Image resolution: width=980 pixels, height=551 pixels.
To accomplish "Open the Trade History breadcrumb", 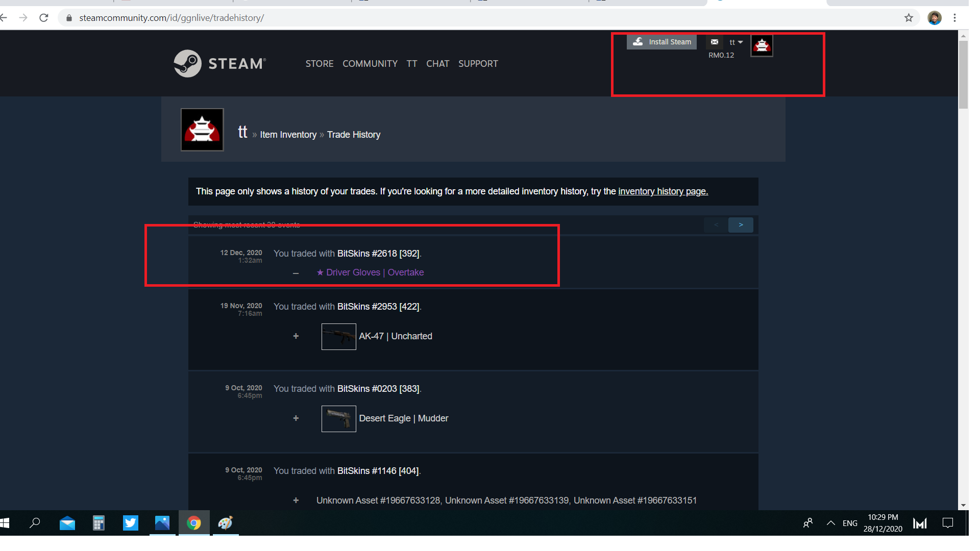I will (x=354, y=135).
